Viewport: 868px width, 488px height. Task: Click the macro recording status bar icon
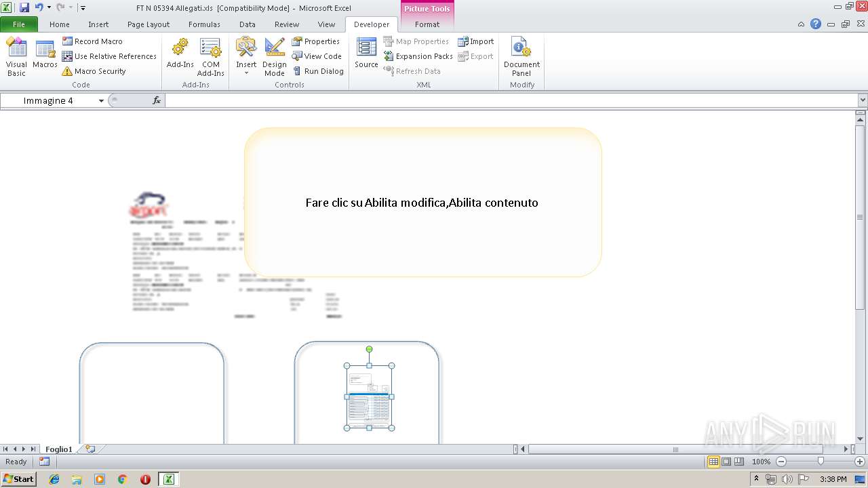(44, 462)
